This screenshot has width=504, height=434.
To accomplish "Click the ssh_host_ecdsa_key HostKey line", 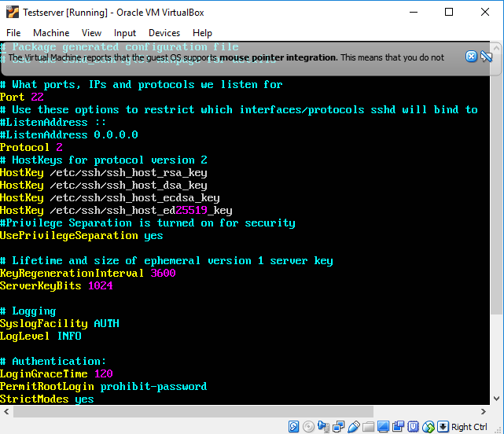I will point(110,197).
